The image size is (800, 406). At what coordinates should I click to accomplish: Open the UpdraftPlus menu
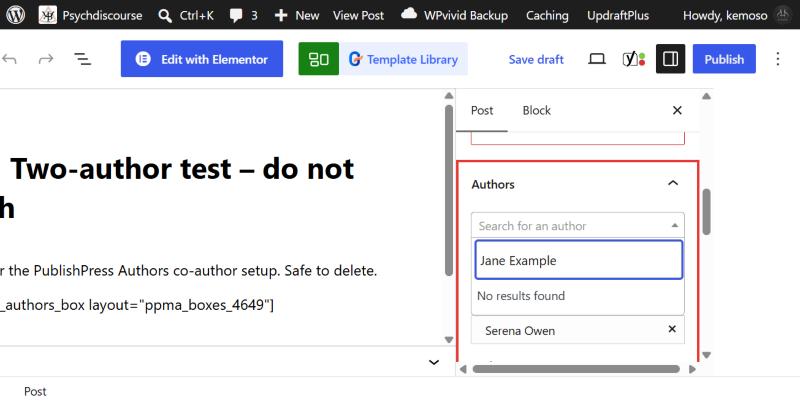point(618,16)
